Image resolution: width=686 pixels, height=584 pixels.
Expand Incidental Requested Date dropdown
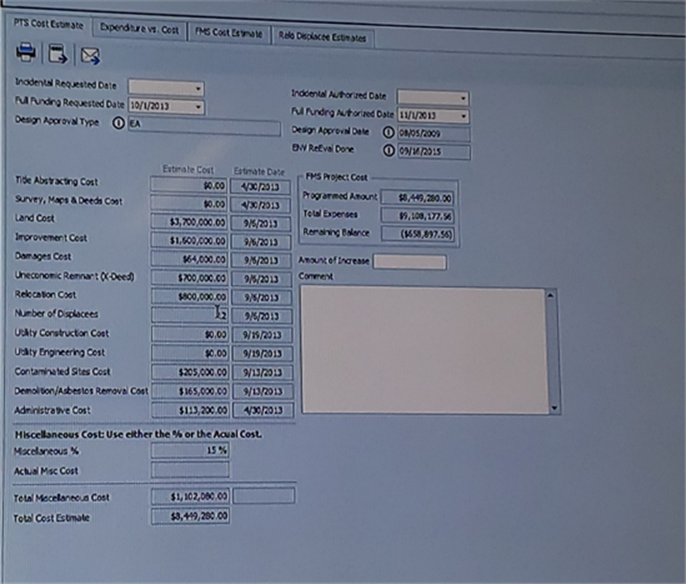(x=198, y=89)
